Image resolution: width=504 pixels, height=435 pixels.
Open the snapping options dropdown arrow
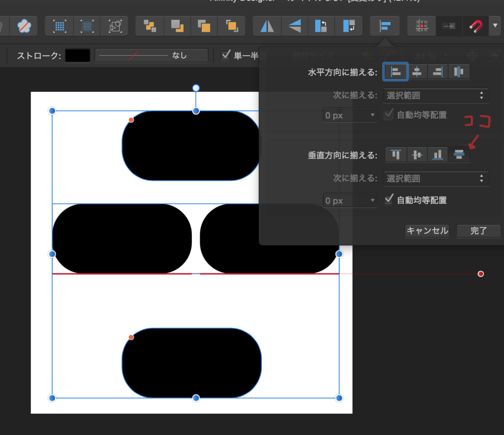coord(495,26)
